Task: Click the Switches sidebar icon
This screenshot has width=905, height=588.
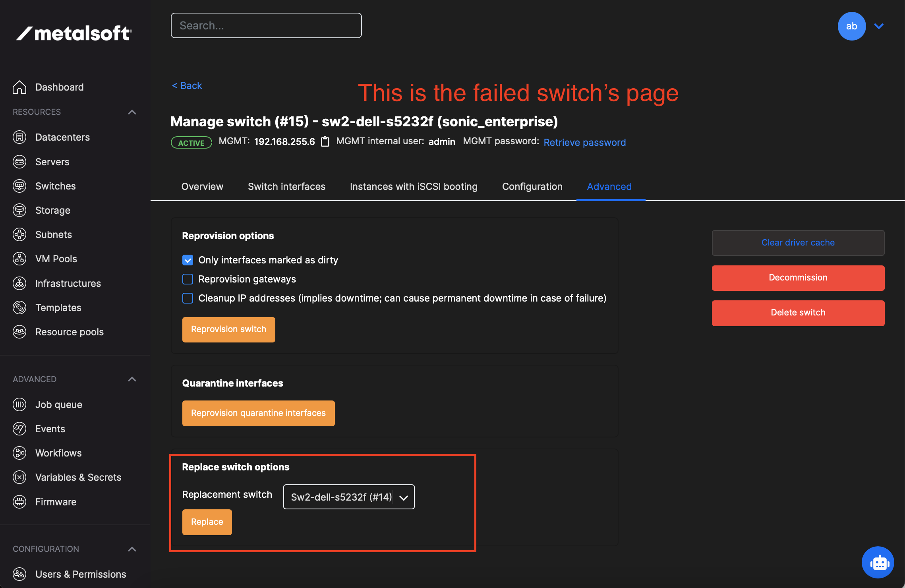Action: (19, 186)
